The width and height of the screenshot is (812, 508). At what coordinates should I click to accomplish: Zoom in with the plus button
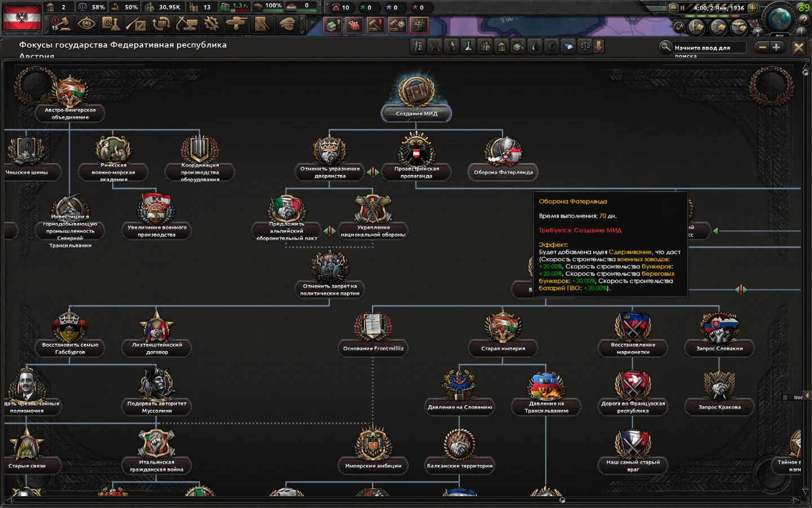[x=776, y=47]
